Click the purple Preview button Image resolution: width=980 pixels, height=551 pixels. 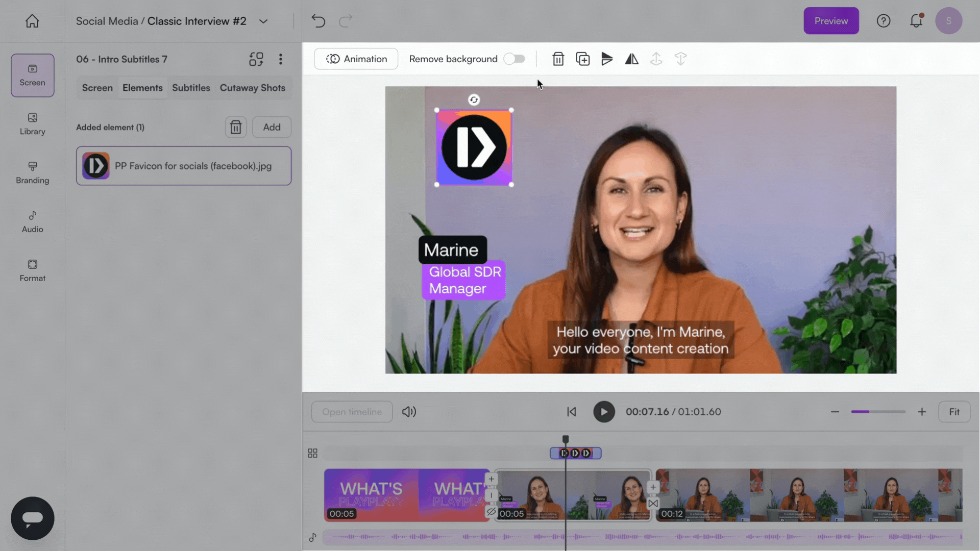[830, 21]
